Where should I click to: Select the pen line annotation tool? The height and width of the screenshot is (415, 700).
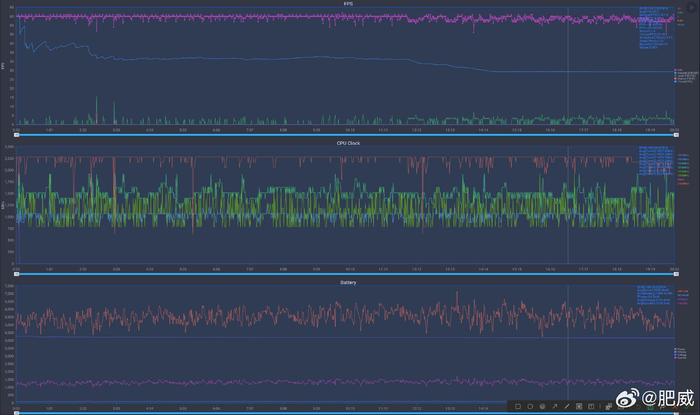(567, 407)
